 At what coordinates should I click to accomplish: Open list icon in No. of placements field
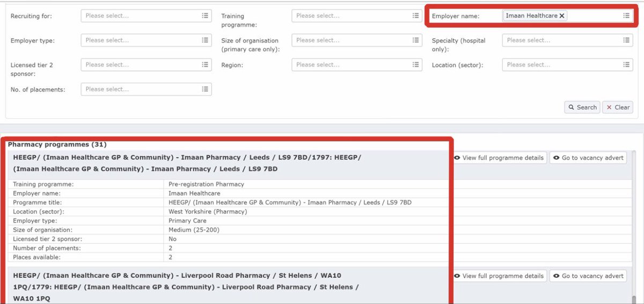click(205, 89)
